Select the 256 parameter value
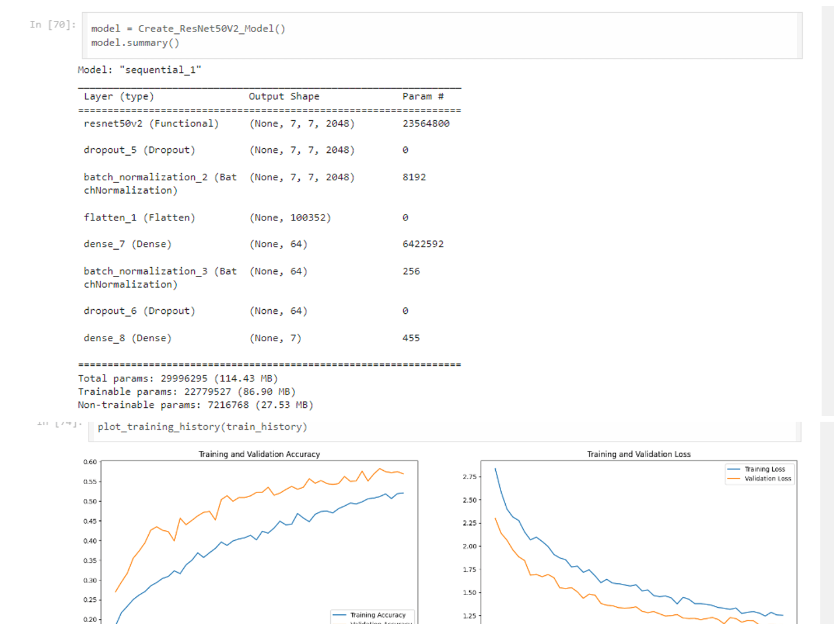This screenshot has width=840, height=630. [x=411, y=271]
